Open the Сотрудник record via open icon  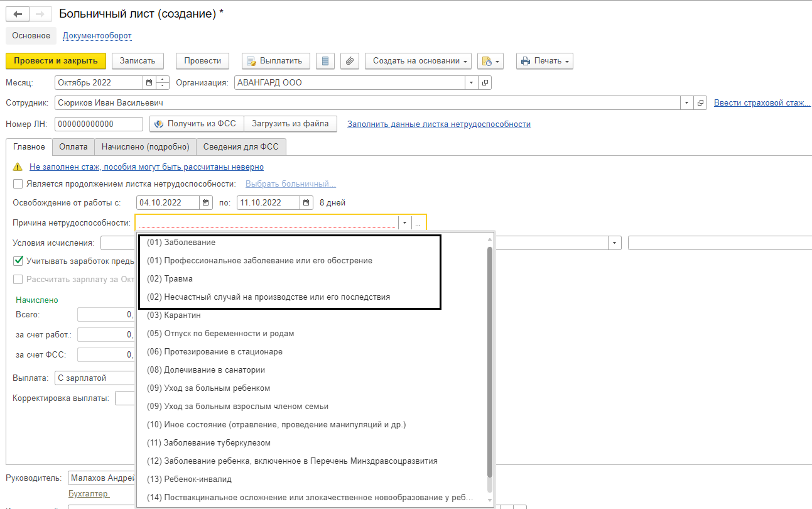click(701, 103)
